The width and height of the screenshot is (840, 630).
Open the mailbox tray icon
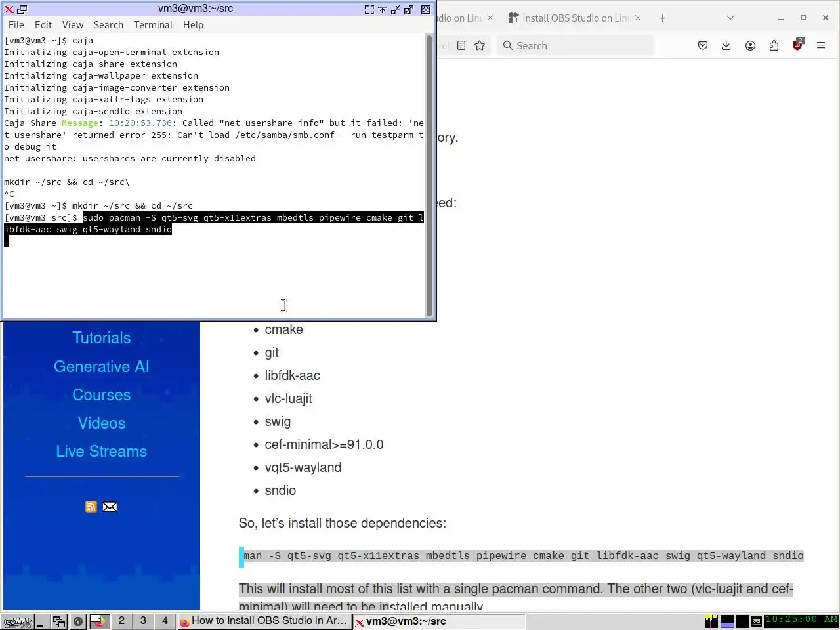tap(757, 621)
